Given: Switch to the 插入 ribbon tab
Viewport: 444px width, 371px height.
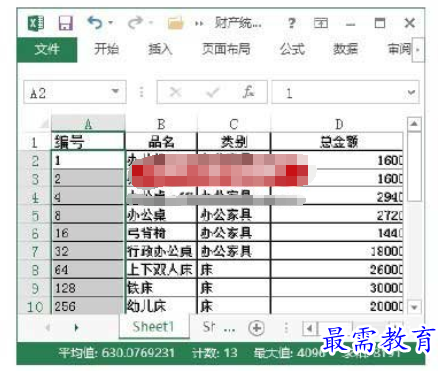Looking at the screenshot, I should tap(160, 49).
